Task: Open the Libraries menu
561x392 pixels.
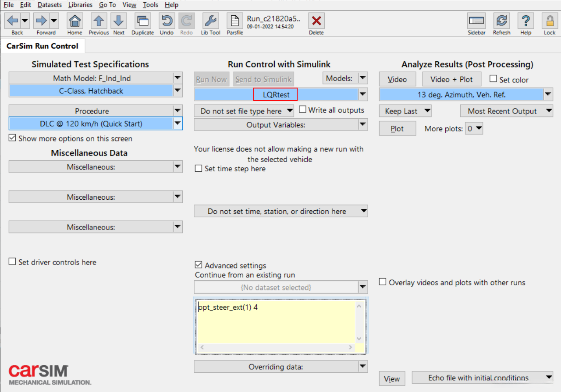Action: tap(80, 5)
